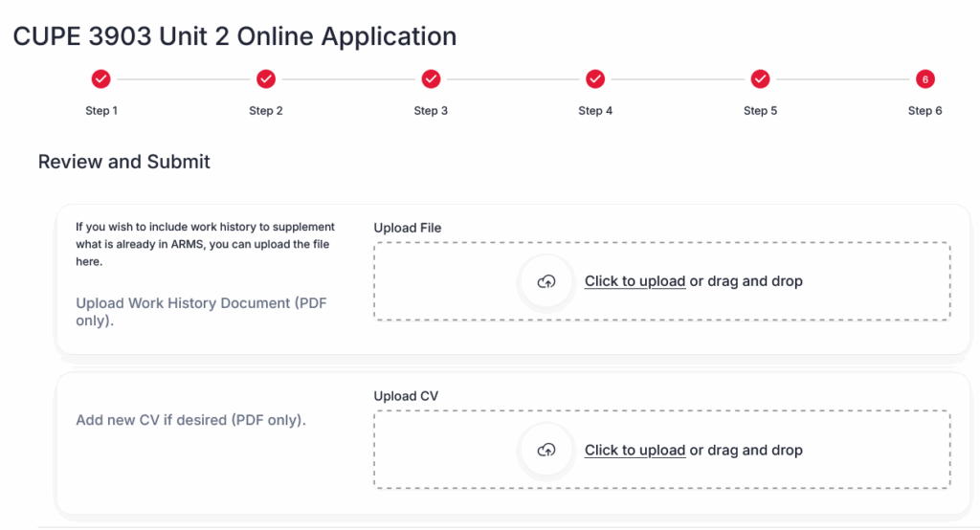
Task: Click the 'Step 1' label
Action: (101, 111)
